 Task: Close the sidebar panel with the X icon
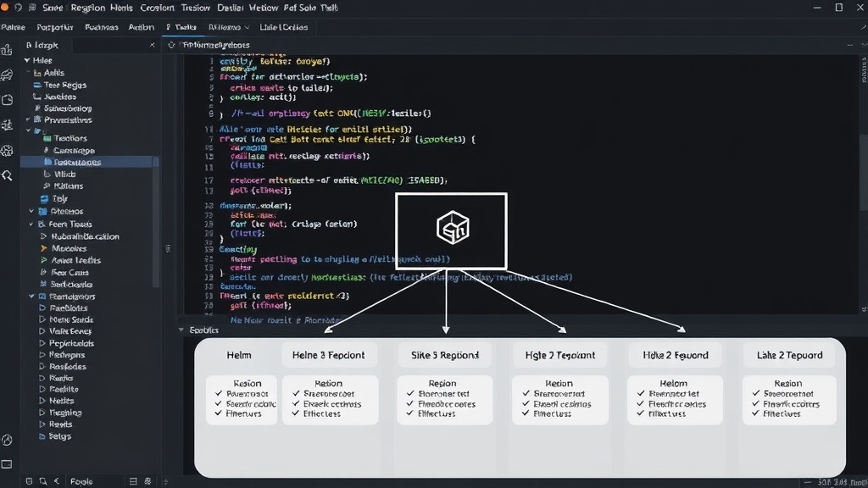point(153,45)
